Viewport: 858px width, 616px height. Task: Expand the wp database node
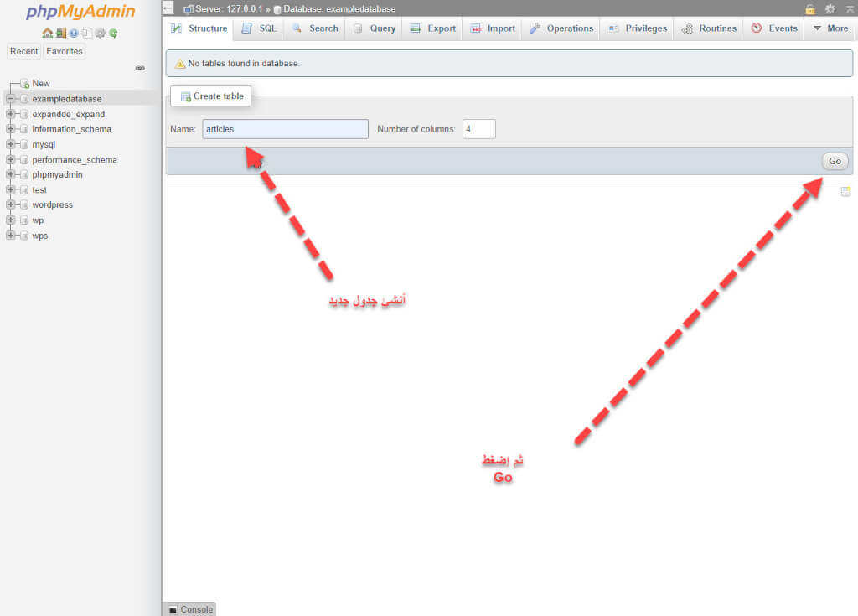(x=10, y=220)
